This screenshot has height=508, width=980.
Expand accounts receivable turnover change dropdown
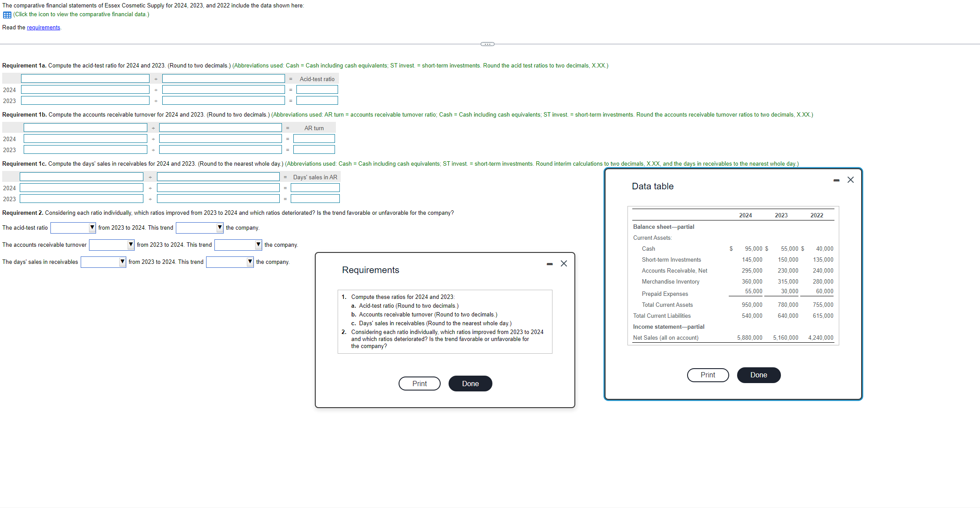(x=112, y=245)
